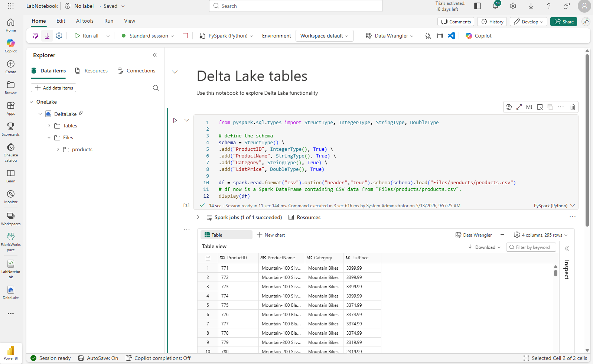The height and width of the screenshot is (364, 593).
Task: Open Scorecards in the left sidebar
Action: point(11,129)
